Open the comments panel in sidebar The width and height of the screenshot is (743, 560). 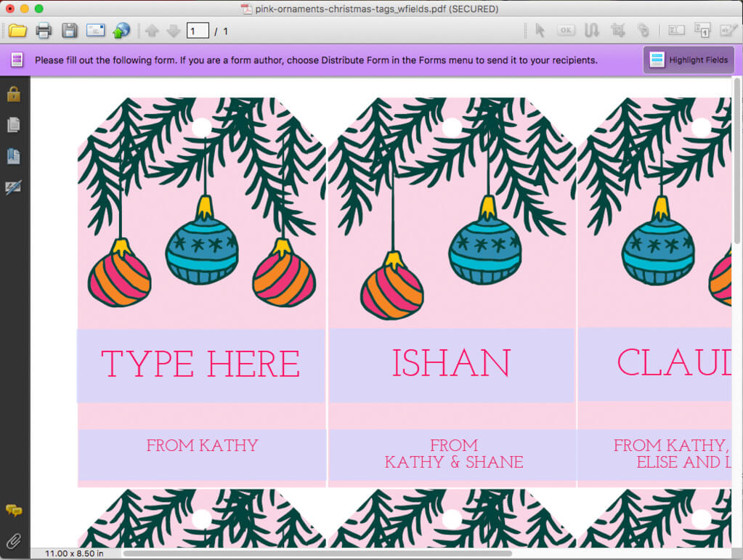(14, 511)
